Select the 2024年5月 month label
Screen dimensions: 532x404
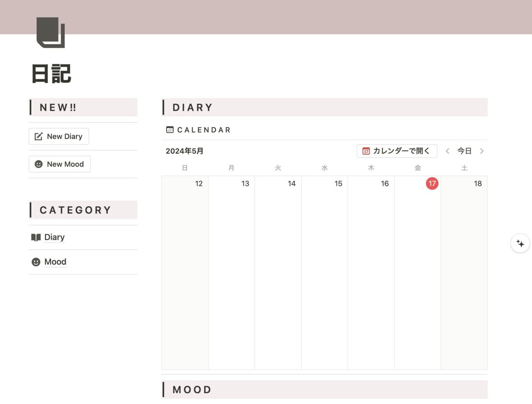click(185, 151)
